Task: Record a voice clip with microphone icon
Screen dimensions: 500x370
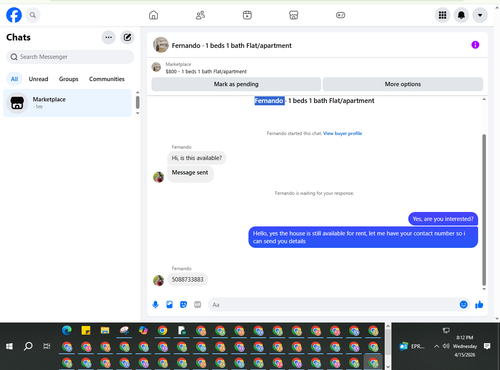Action: 155,305
